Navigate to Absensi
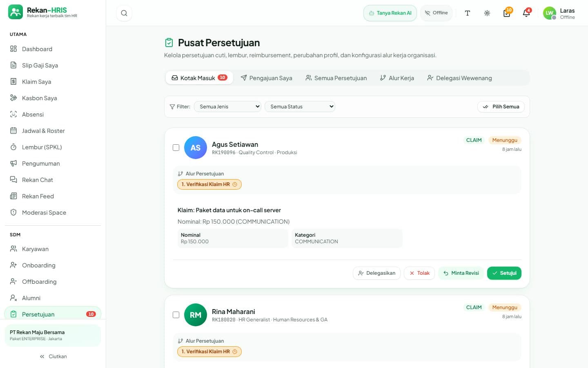 tap(53, 114)
